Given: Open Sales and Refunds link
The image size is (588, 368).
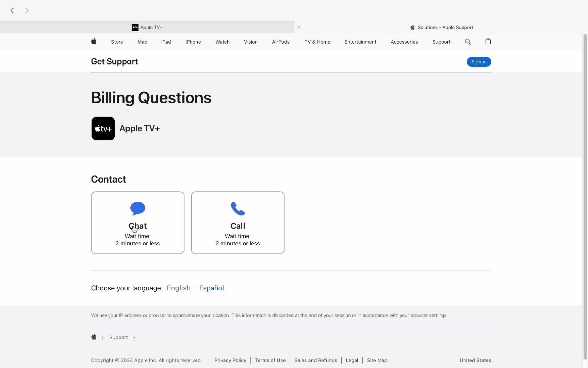Looking at the screenshot, I should click(316, 360).
